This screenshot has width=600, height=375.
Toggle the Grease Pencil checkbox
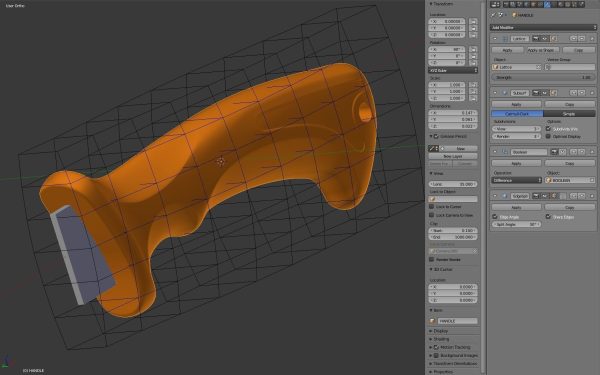(436, 136)
